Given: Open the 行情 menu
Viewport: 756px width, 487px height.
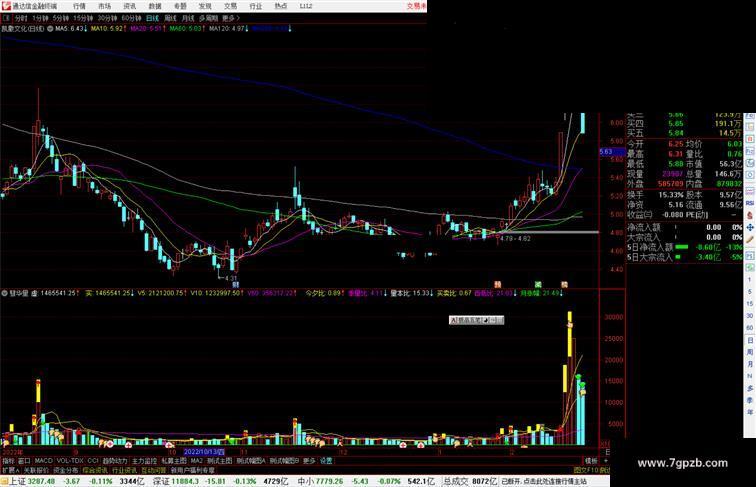Looking at the screenshot, I should pyautogui.click(x=79, y=6).
